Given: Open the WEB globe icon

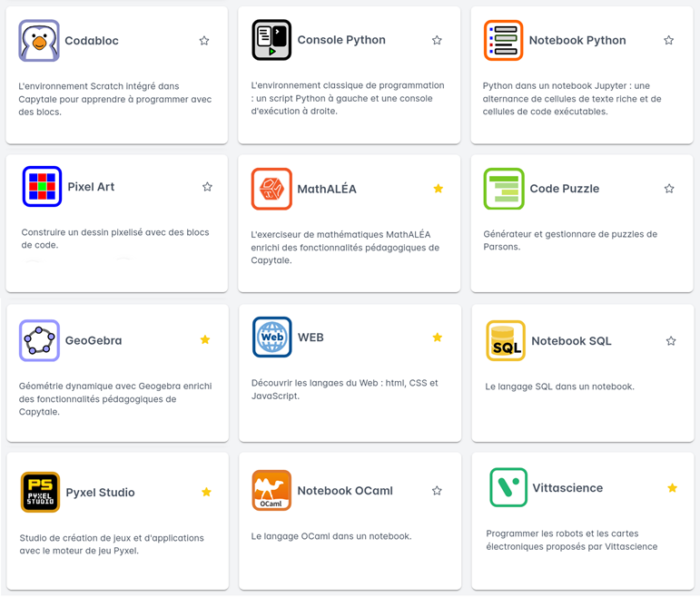Looking at the screenshot, I should pos(272,338).
